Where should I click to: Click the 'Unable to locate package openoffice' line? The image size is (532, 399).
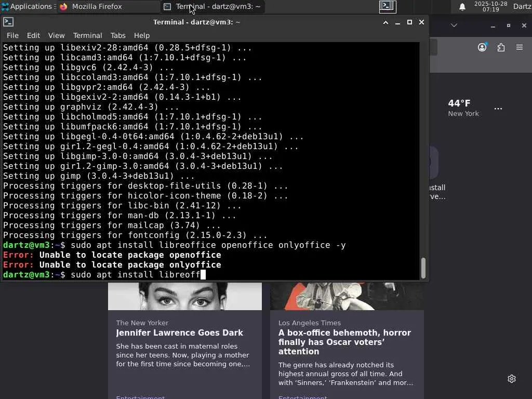112,255
